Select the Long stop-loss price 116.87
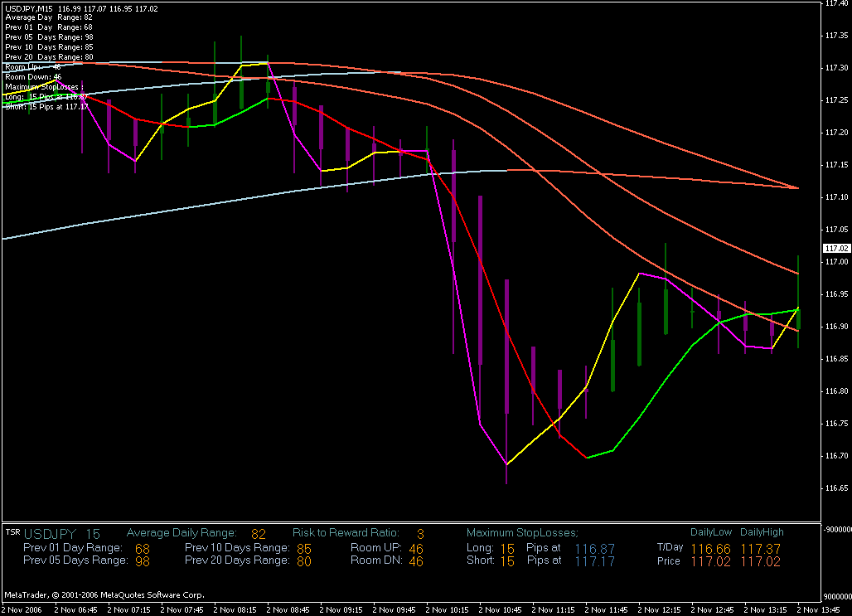The height and width of the screenshot is (616, 852). (x=595, y=548)
